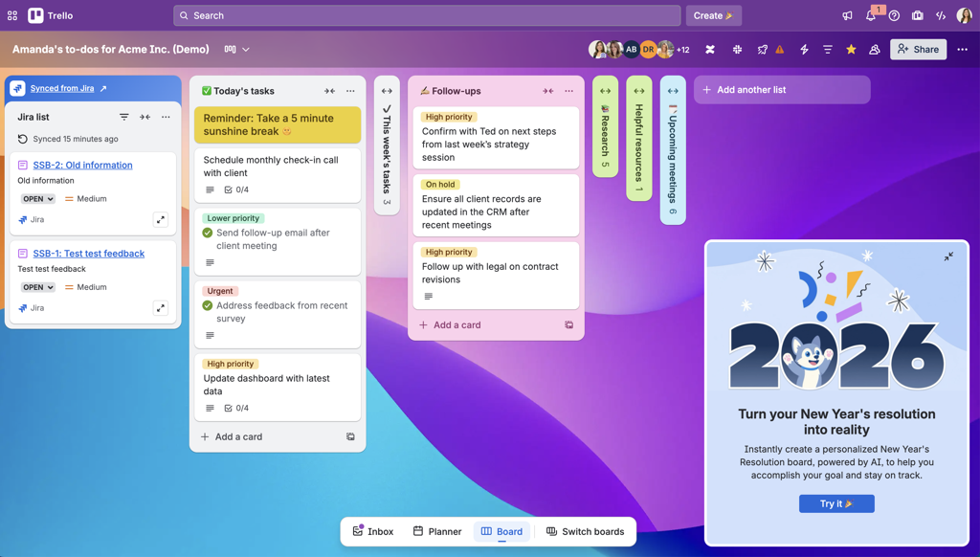Click the Share button

click(918, 50)
